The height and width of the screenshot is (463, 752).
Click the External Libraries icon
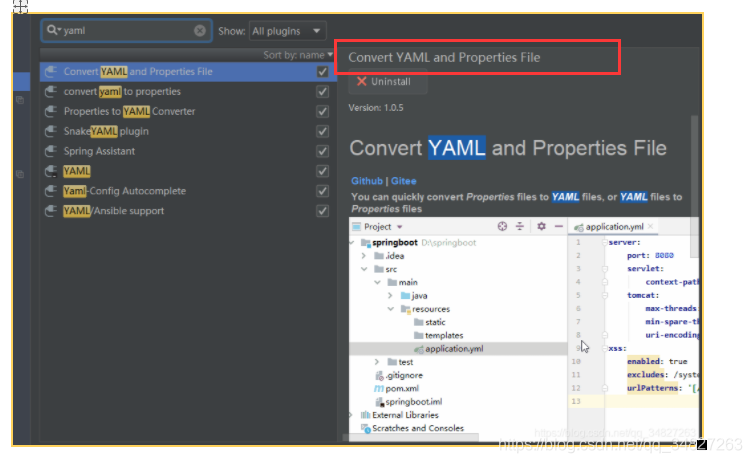pyautogui.click(x=366, y=415)
